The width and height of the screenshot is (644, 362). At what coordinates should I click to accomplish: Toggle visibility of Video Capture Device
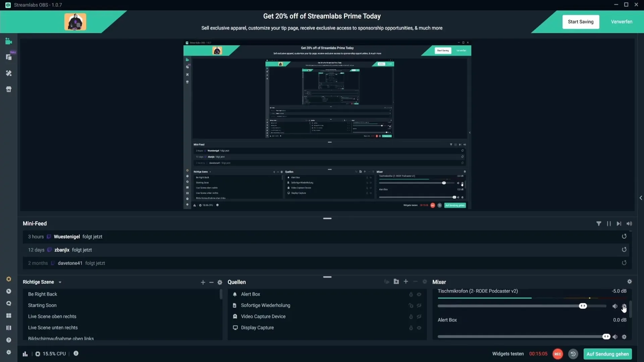[419, 316]
